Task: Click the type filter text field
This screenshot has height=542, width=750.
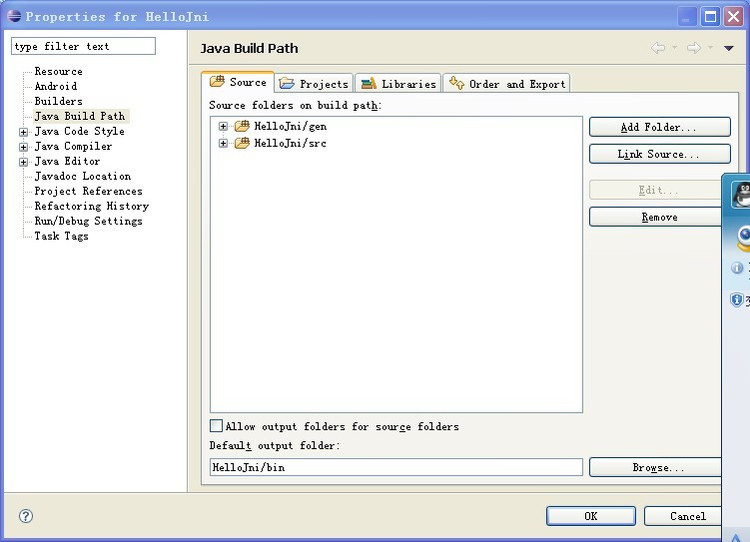Action: tap(83, 46)
